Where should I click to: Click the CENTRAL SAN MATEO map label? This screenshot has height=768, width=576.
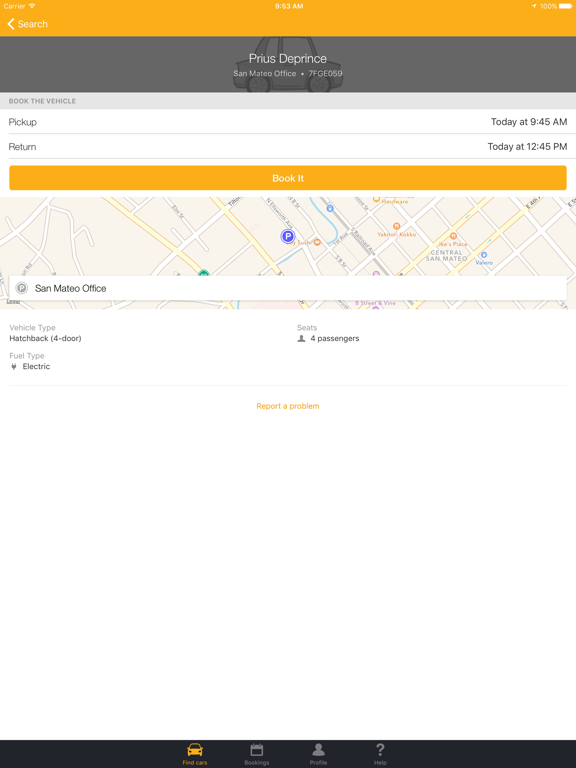(446, 256)
